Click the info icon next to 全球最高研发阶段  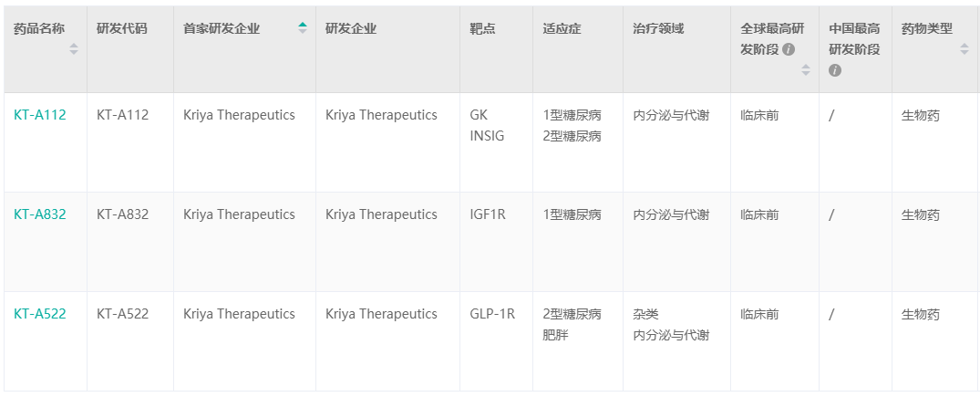[789, 49]
